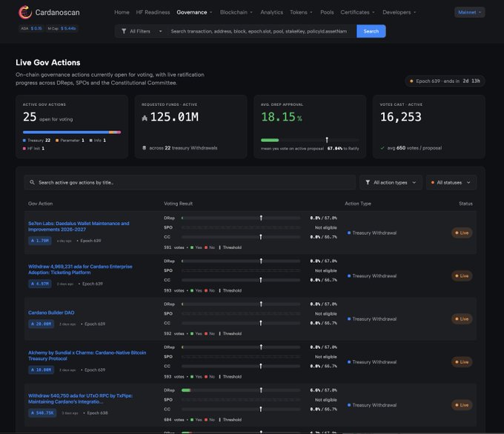Click 6.6% / 67.0% DRep result in TxPipe row
This screenshot has height=434, width=504.
pyautogui.click(x=323, y=390)
